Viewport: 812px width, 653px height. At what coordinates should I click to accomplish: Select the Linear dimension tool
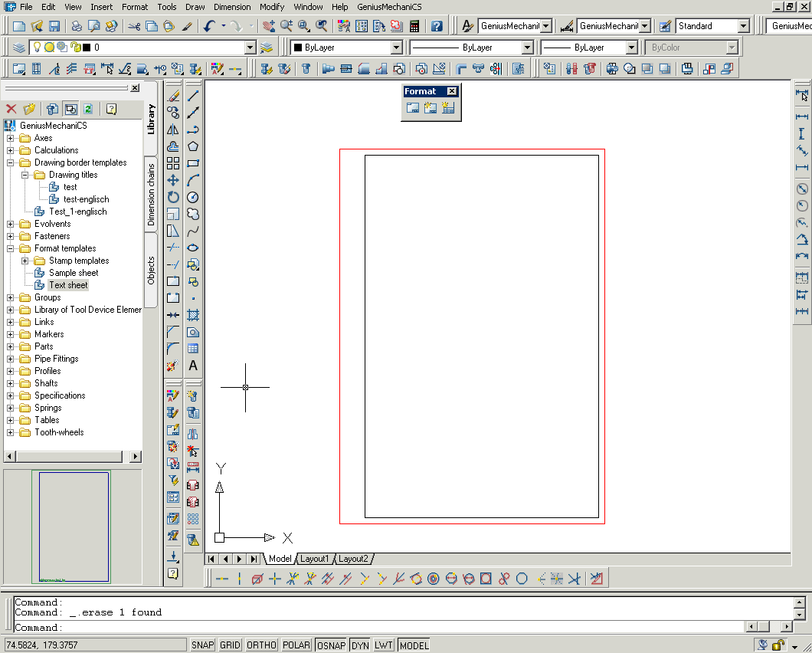[801, 116]
